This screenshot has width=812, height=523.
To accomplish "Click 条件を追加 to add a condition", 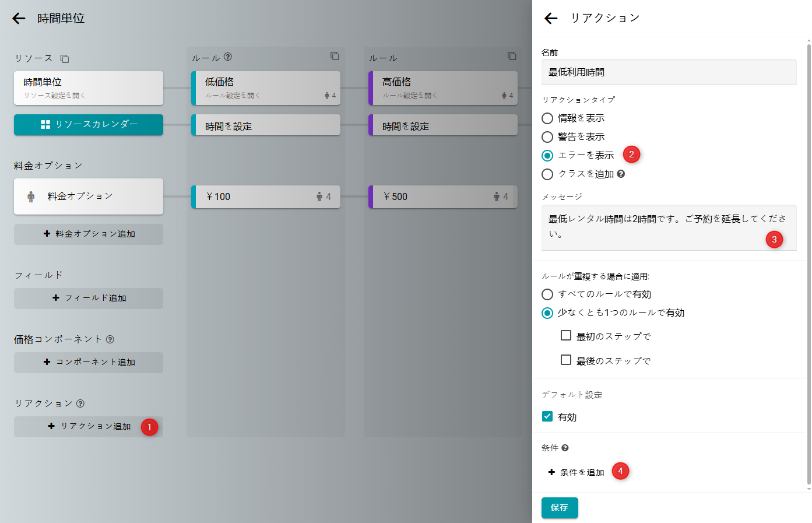I will (x=576, y=472).
